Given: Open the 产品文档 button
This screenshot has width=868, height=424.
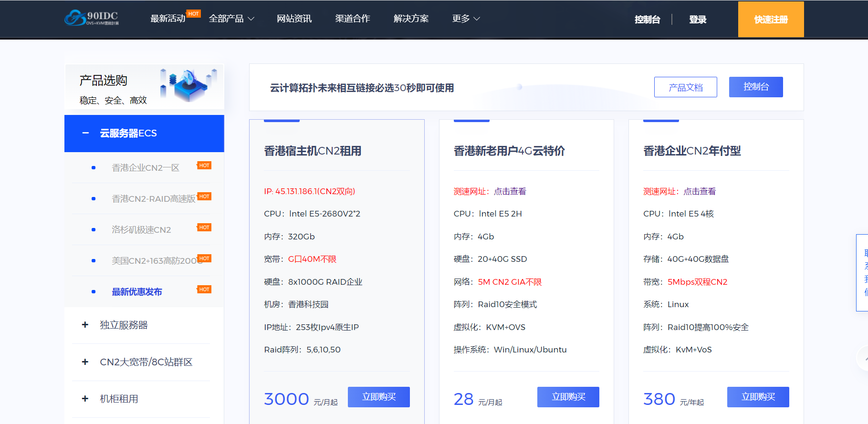Looking at the screenshot, I should pos(685,87).
